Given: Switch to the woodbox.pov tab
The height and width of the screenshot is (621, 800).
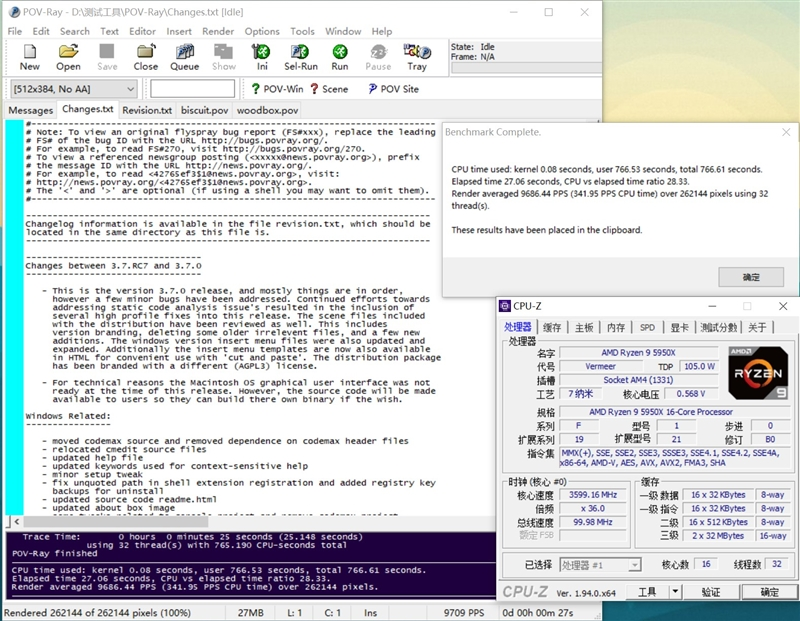Looking at the screenshot, I should 267,110.
